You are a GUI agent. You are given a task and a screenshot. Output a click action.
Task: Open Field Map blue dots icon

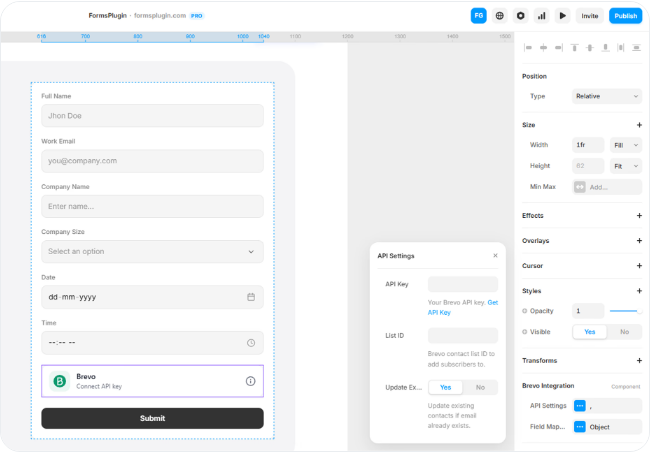coord(580,427)
